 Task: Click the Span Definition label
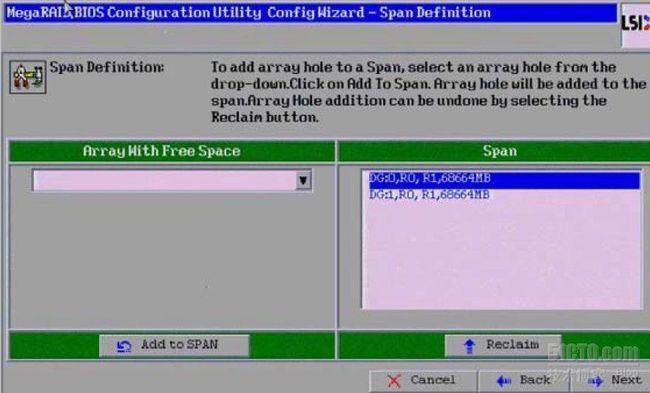pos(107,67)
